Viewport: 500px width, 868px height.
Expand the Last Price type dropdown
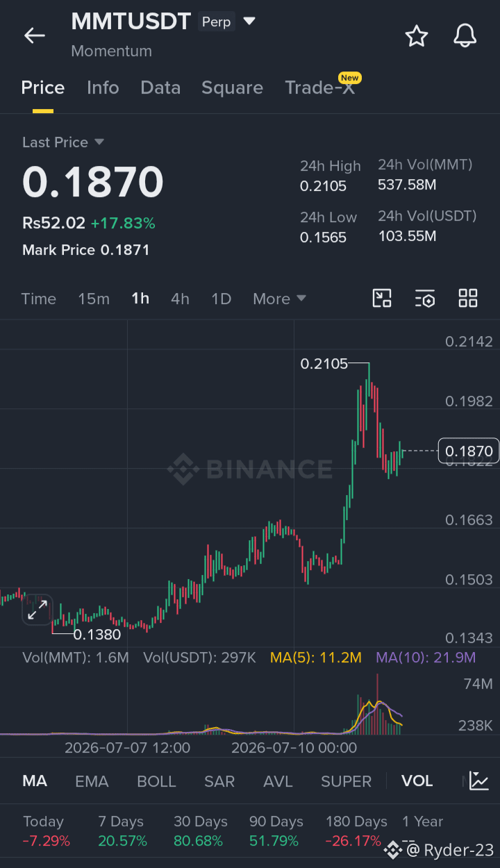coord(99,142)
